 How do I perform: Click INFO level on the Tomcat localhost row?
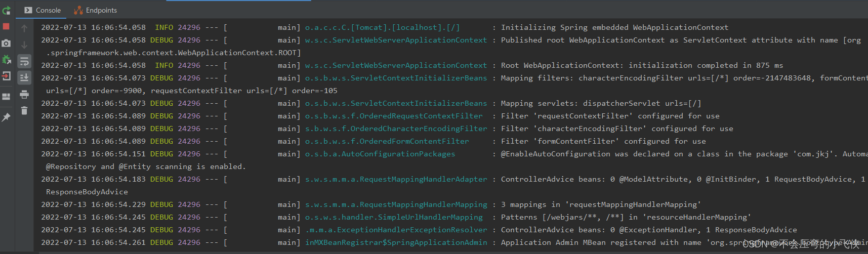(164, 27)
